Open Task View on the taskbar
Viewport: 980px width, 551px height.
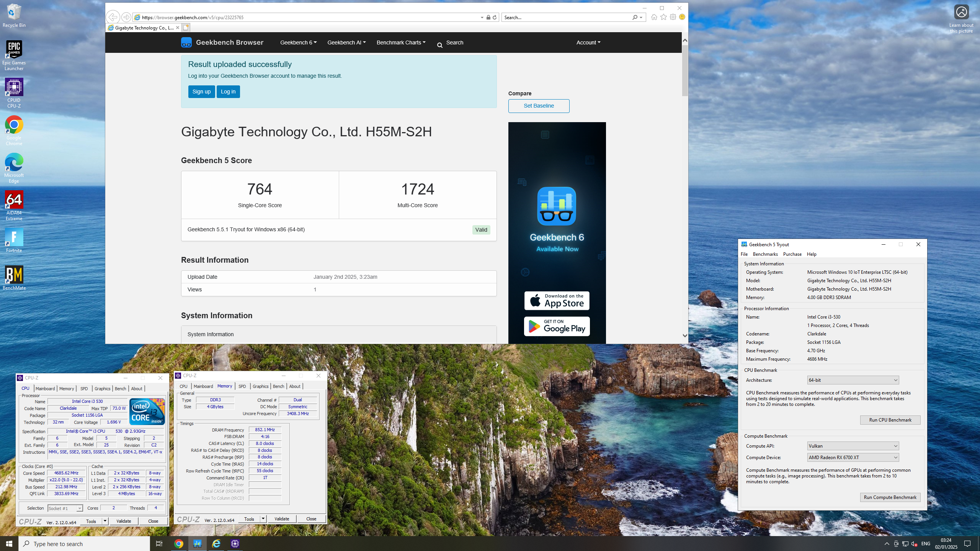click(159, 544)
